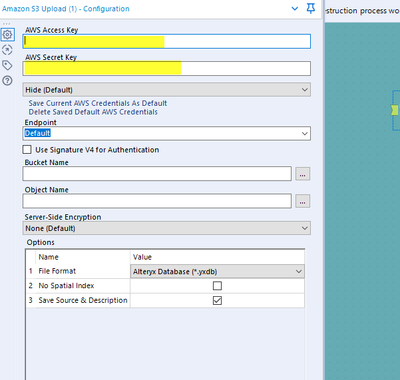Click the AWS Access Key field
This screenshot has height=380, width=400.
point(167,41)
